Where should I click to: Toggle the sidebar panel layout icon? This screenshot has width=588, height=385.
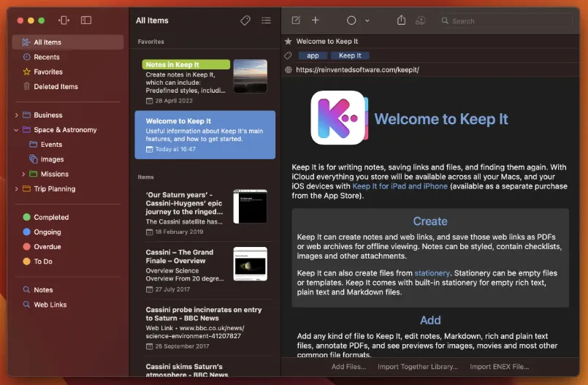click(86, 20)
